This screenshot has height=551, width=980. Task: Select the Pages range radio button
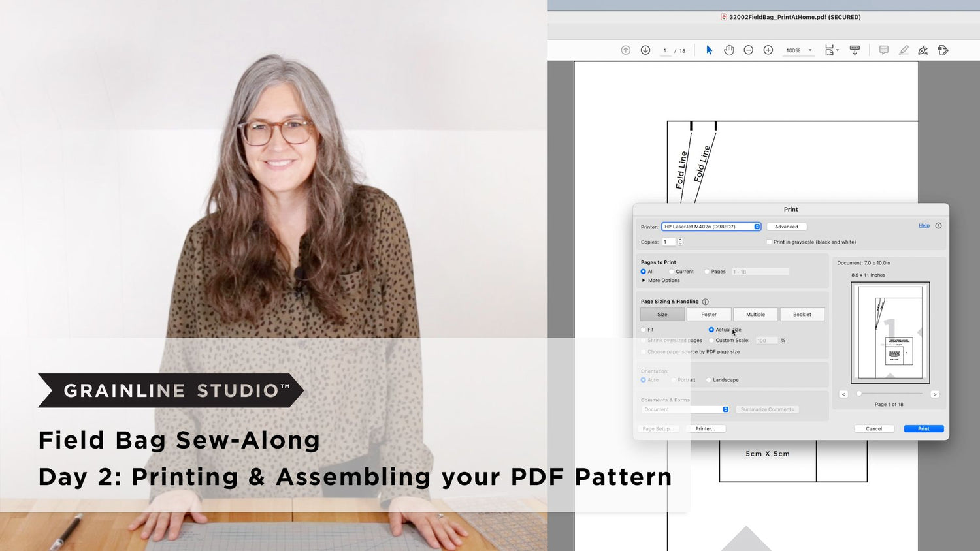click(707, 272)
